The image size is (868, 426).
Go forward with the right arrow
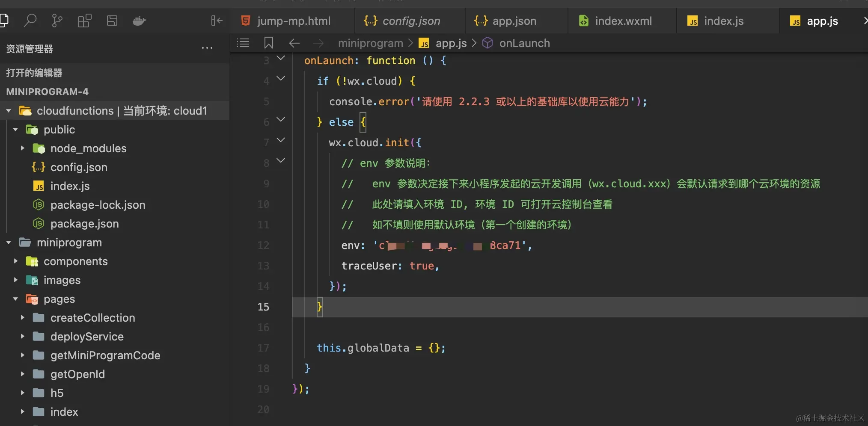pyautogui.click(x=318, y=43)
